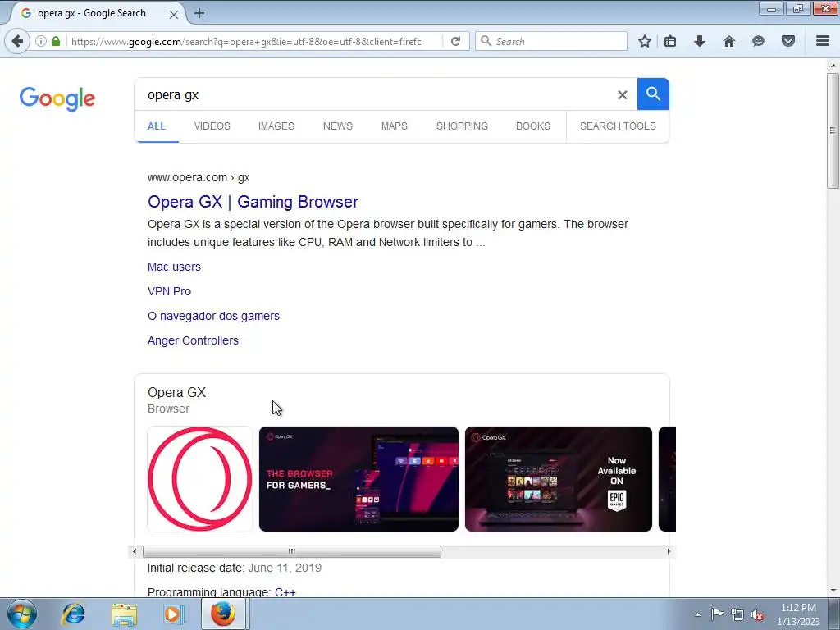Switch to the MAPS search tab
Viewport: 840px width, 630px height.
point(395,126)
